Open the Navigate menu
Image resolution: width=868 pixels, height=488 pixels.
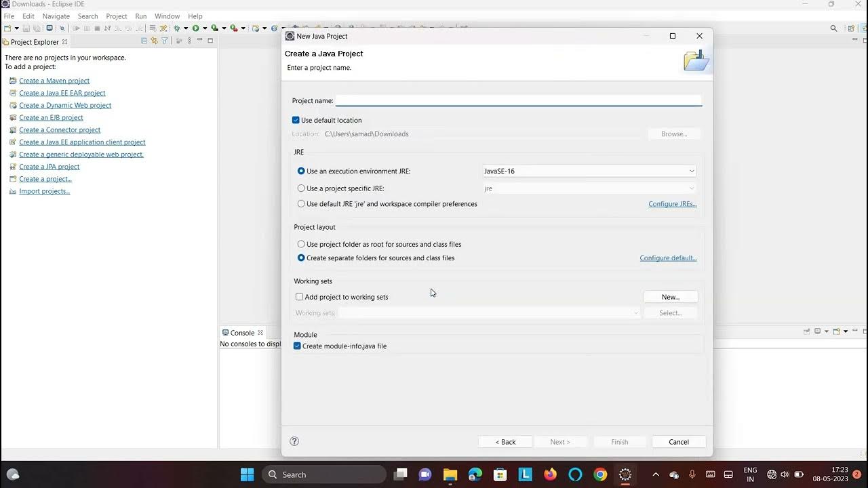pyautogui.click(x=56, y=16)
